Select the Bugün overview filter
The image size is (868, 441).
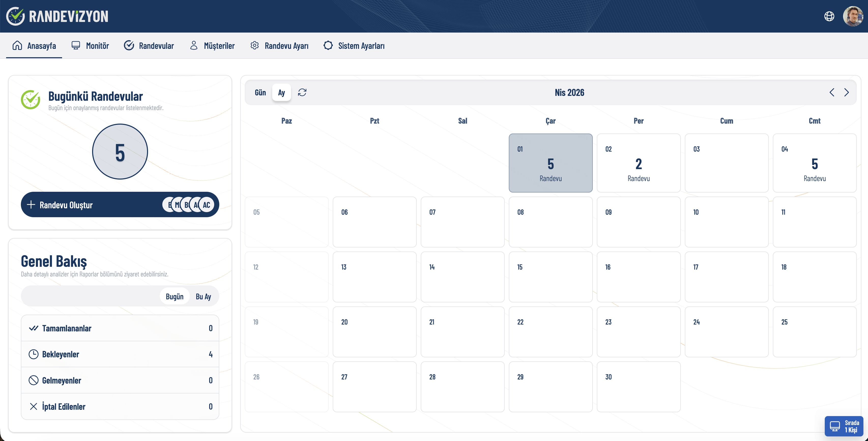click(x=175, y=297)
